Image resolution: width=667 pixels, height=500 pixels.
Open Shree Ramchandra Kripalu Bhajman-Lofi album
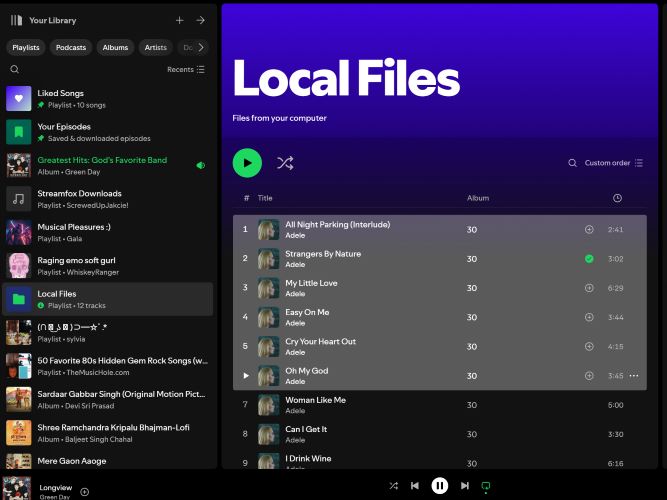coord(108,433)
